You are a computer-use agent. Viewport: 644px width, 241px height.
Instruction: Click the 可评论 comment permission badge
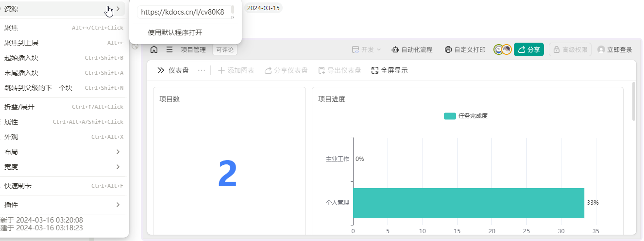[225, 49]
